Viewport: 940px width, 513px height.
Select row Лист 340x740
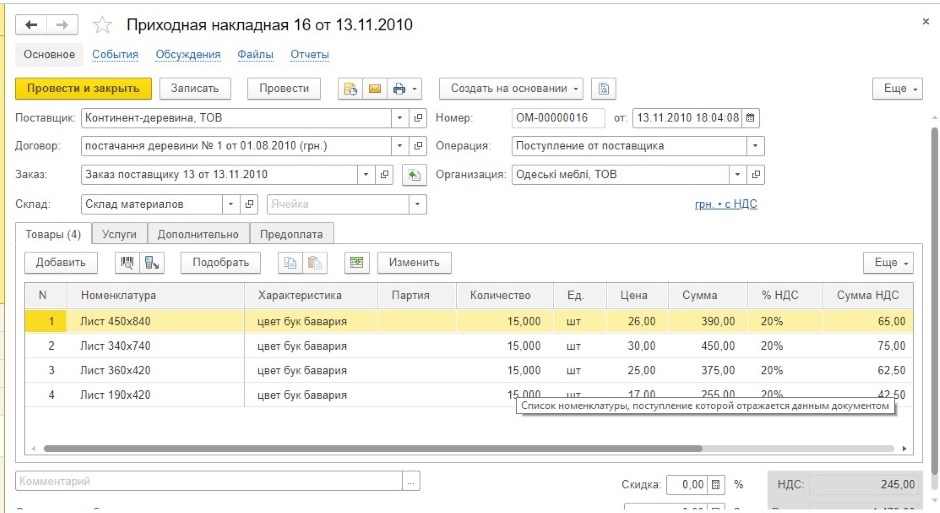[x=469, y=346]
